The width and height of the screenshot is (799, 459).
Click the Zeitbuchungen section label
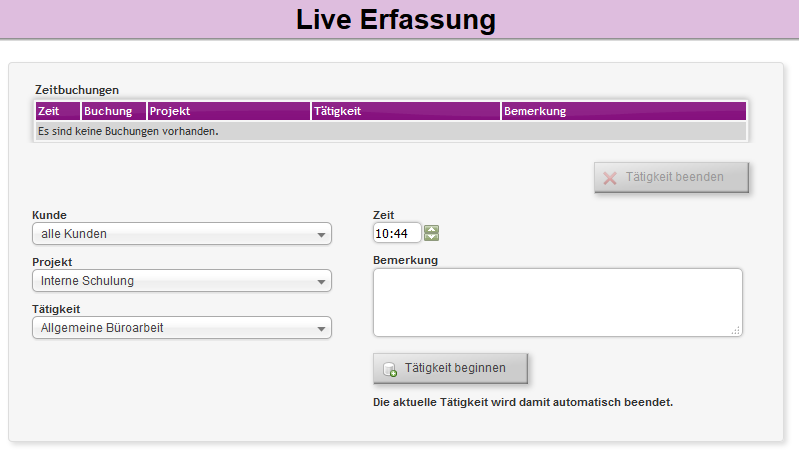click(77, 90)
